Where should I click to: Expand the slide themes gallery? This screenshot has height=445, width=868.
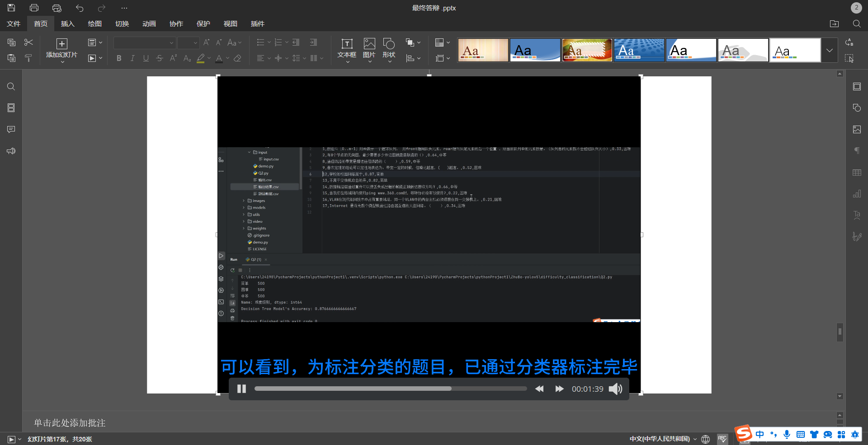pos(830,50)
